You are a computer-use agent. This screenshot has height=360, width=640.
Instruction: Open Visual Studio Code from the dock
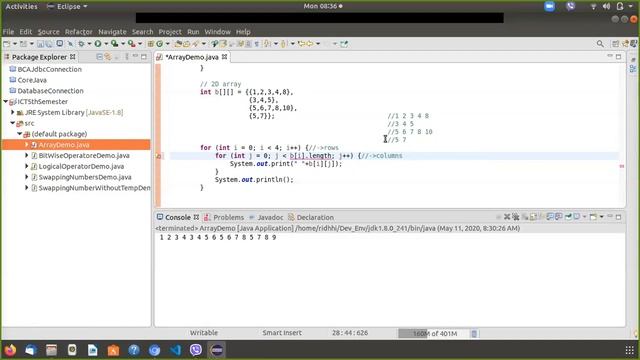pos(176,350)
